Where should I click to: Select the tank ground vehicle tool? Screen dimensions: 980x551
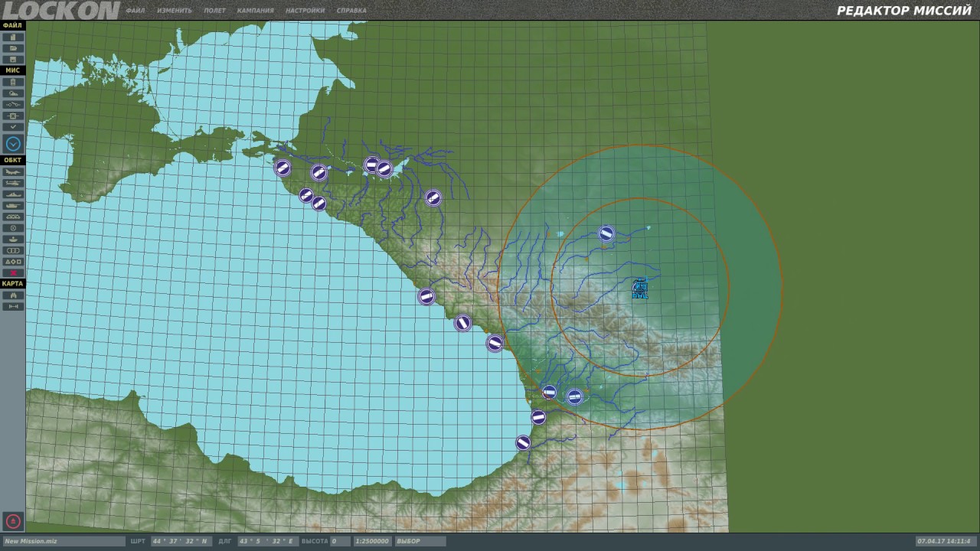click(x=13, y=206)
